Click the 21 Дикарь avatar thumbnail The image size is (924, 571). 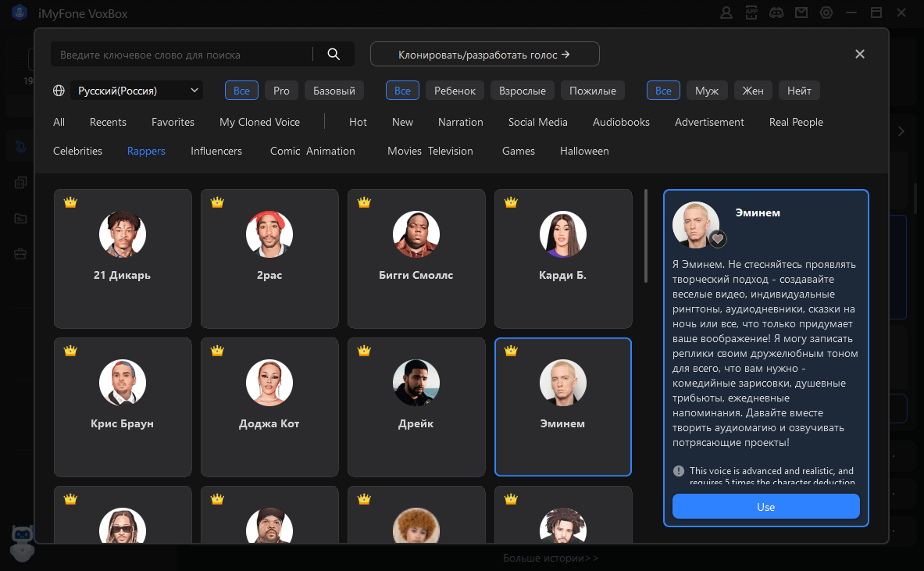123,234
